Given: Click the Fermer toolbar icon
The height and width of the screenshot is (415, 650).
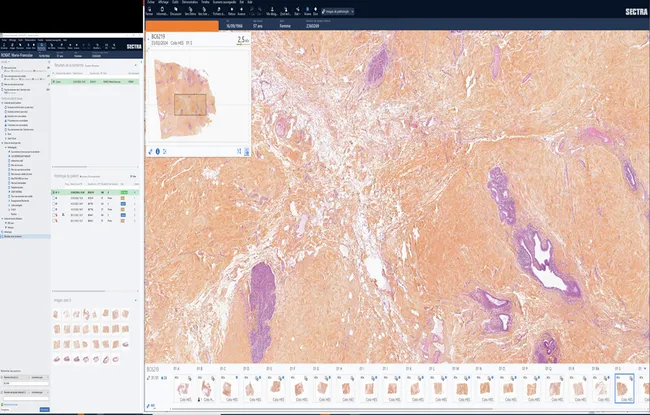Looking at the screenshot, I should coord(150,11).
